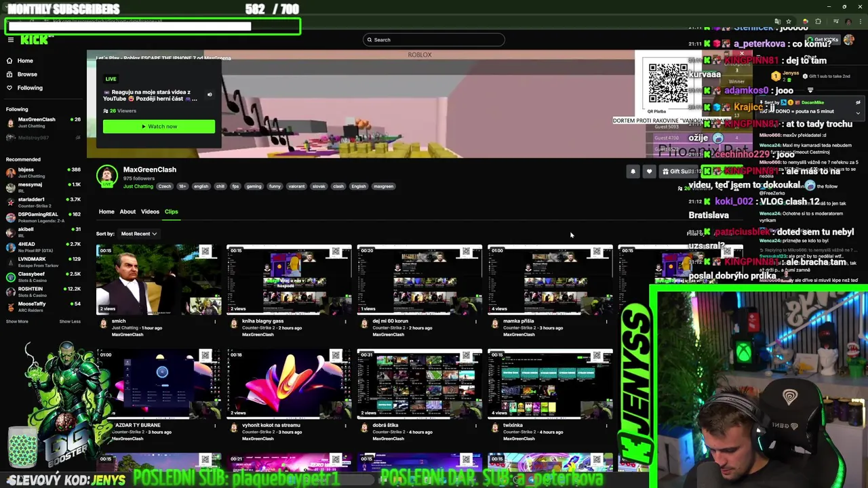The image size is (868, 488).
Task: Open recommended channel MooseTaffy
Action: (43, 306)
